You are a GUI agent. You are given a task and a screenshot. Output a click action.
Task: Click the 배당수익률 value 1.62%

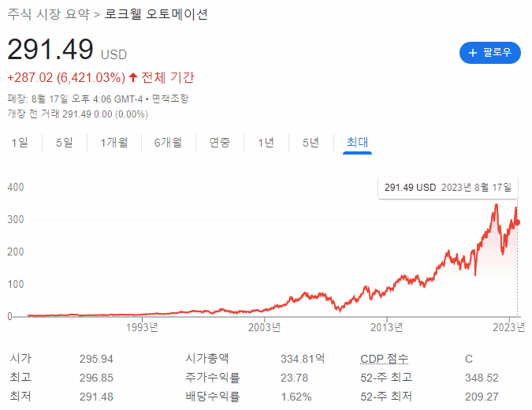coord(296,397)
